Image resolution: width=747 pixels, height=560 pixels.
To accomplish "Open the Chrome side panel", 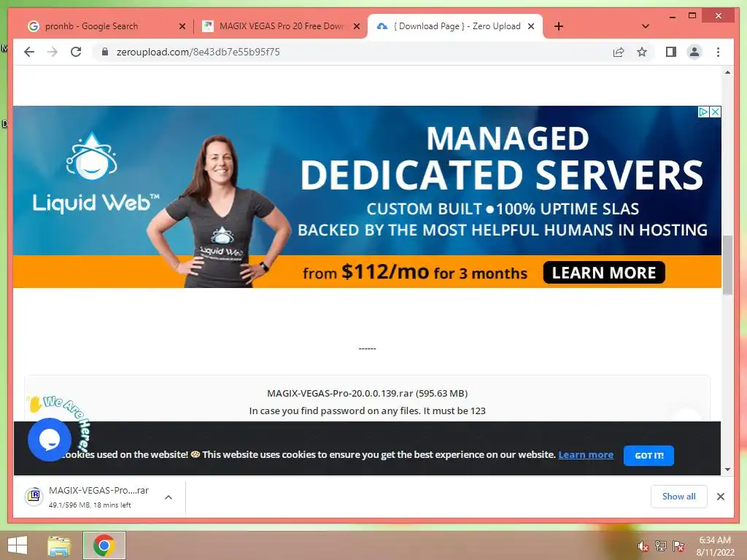I will pos(671,52).
